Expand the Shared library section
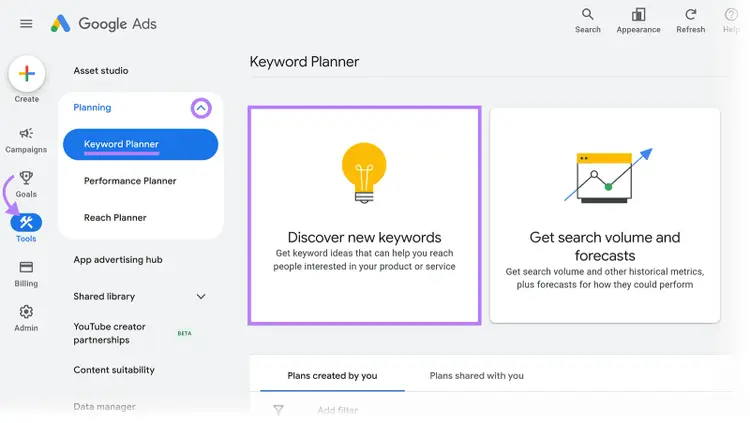Screen dimensions: 750x423 point(201,297)
